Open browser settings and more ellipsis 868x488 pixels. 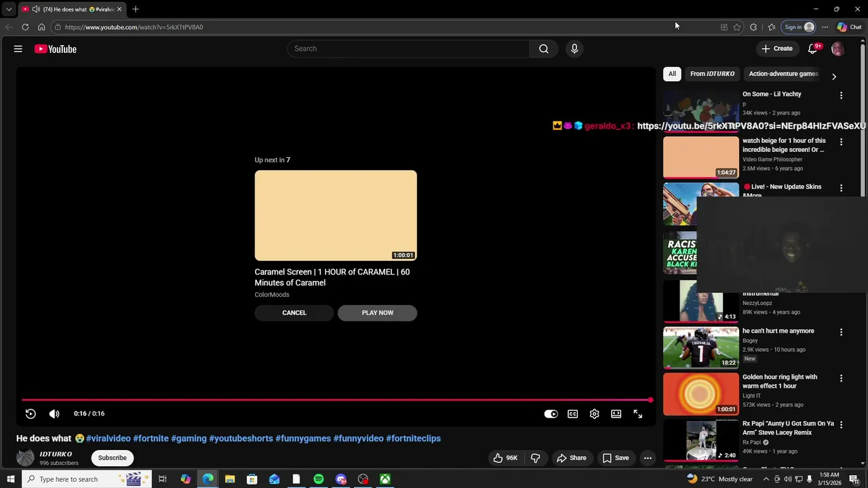pyautogui.click(x=825, y=27)
